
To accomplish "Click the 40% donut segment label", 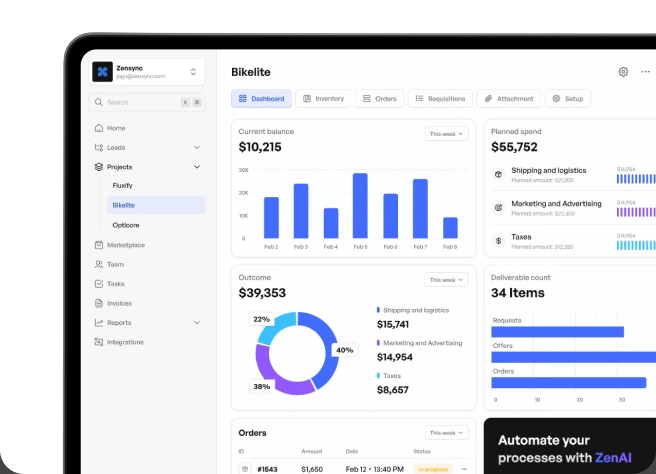I will click(x=344, y=350).
